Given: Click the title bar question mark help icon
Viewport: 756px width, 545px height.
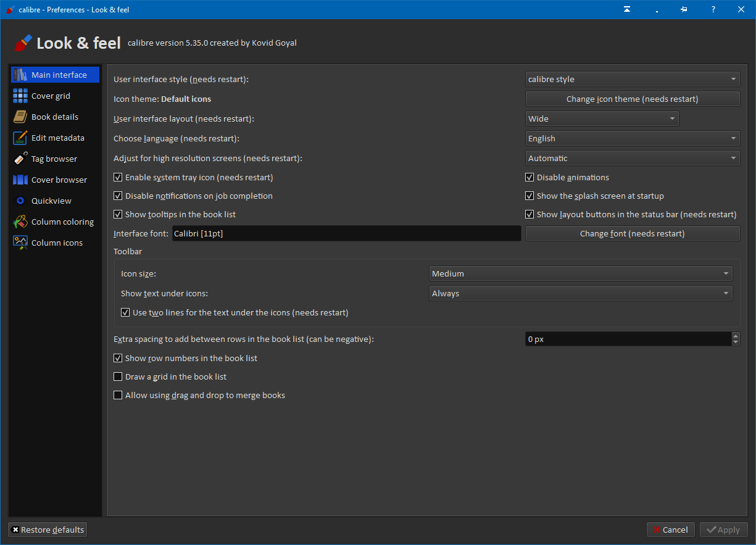Looking at the screenshot, I should pyautogui.click(x=713, y=9).
